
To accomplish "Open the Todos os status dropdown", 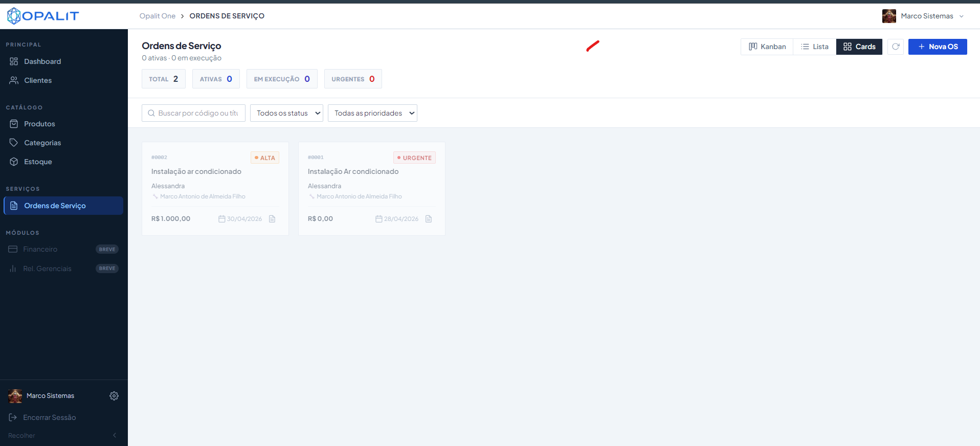I will point(286,113).
